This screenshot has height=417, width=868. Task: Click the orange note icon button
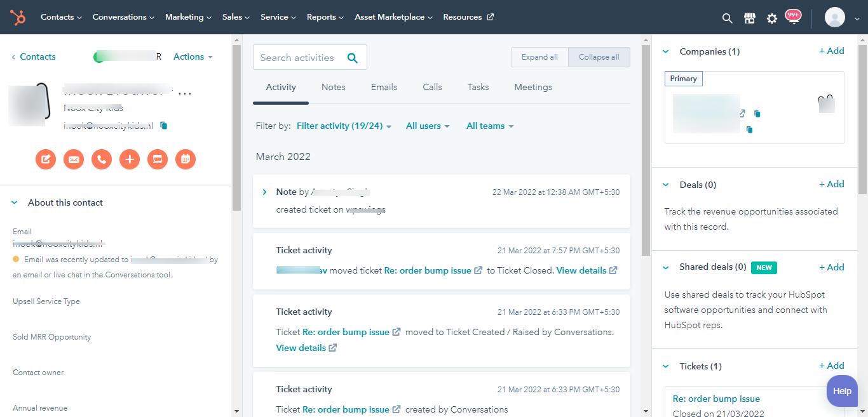click(x=46, y=159)
